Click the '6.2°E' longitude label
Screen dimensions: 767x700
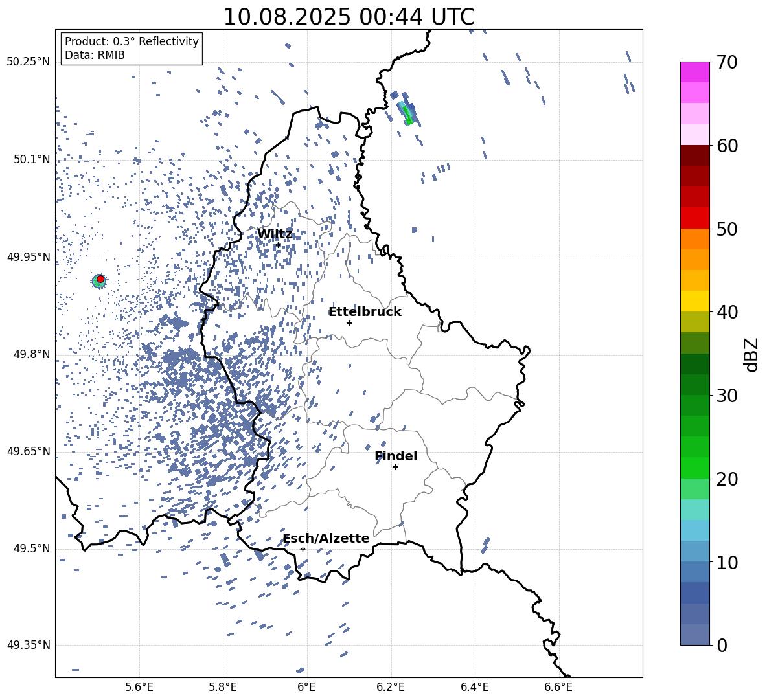click(x=391, y=687)
